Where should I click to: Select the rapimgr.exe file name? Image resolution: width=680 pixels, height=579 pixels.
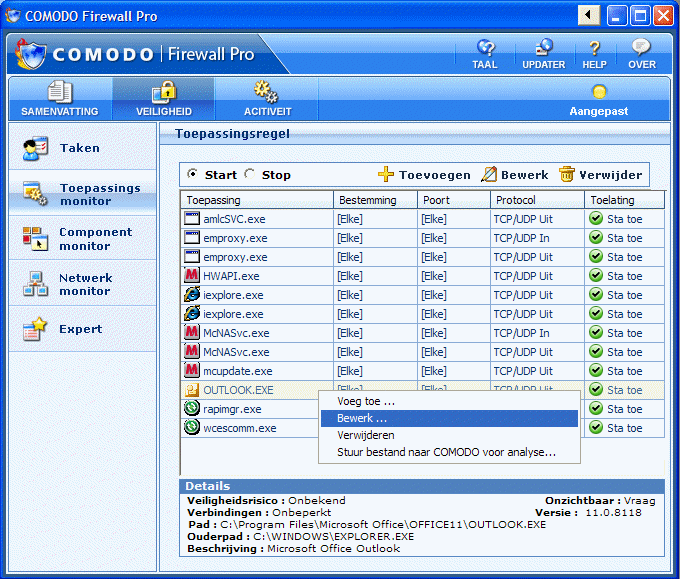click(232, 409)
